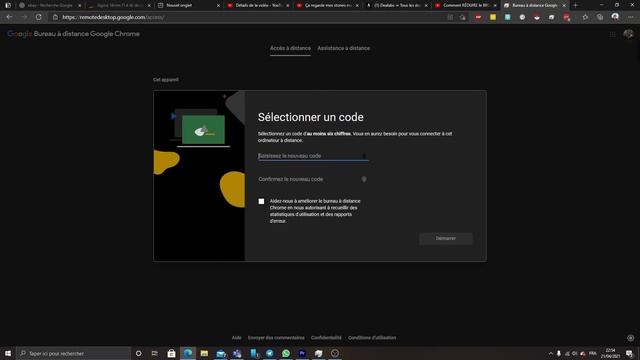The image size is (640, 360).
Task: Open Telegram from the taskbar
Action: click(270, 353)
